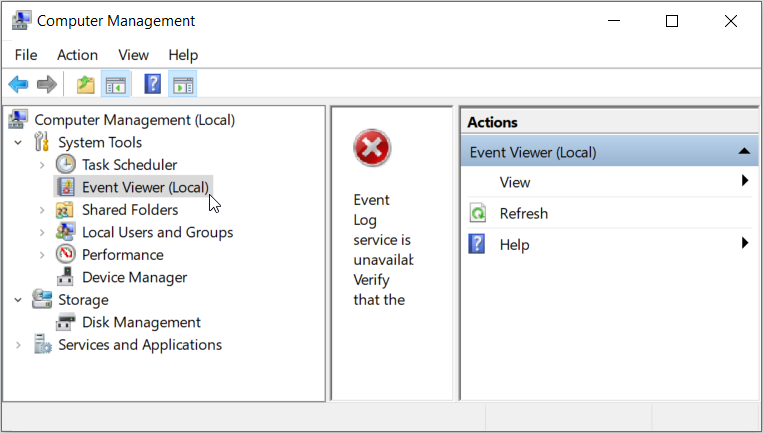Toggle the Show/Hide Console Tree icon
The width and height of the screenshot is (763, 433).
(115, 85)
